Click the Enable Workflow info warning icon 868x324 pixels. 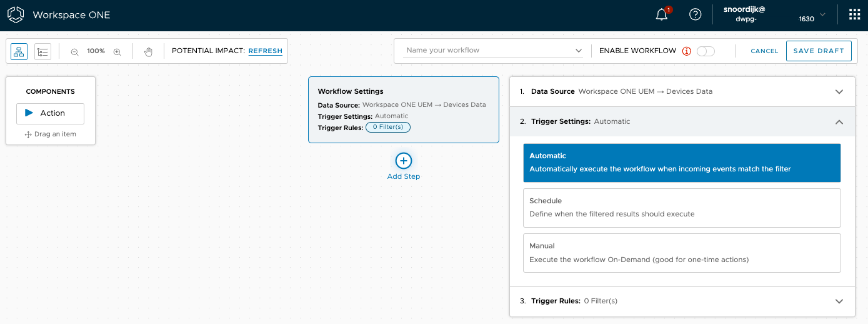(x=687, y=51)
